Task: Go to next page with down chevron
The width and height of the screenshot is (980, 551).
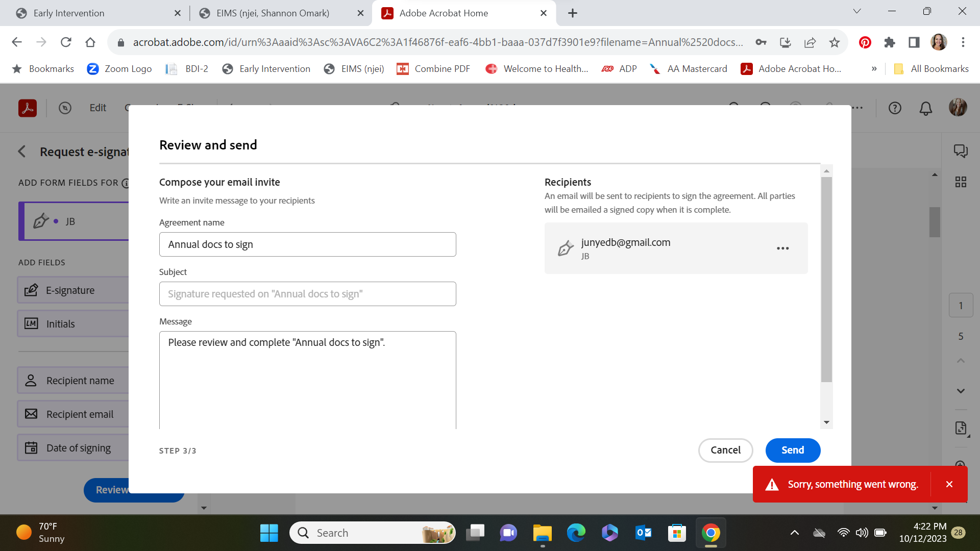Action: (x=961, y=391)
